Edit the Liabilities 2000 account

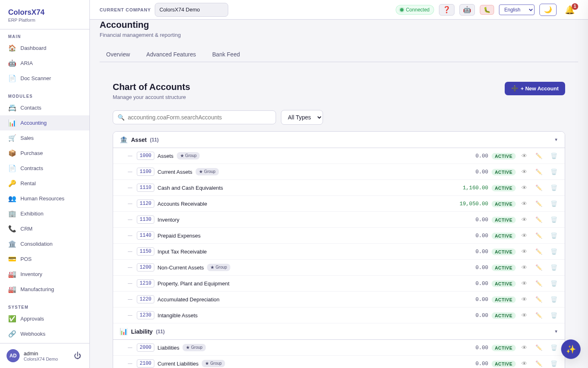point(539,348)
